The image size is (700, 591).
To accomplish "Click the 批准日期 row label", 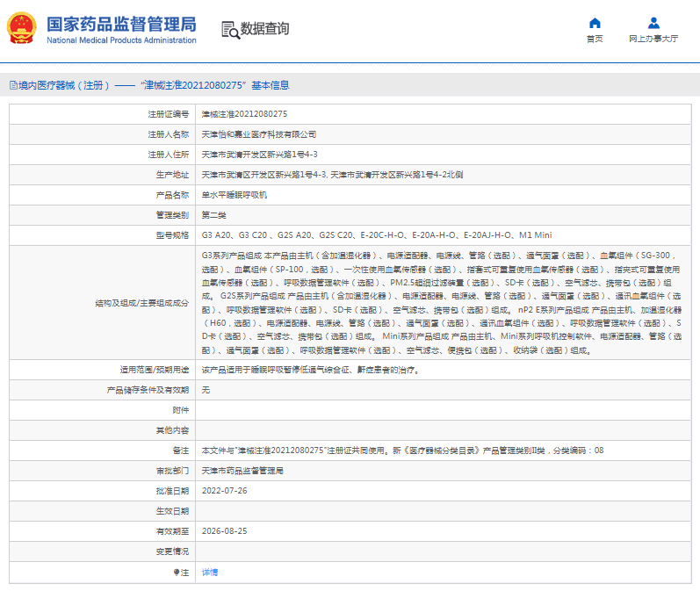I will coord(172,491).
